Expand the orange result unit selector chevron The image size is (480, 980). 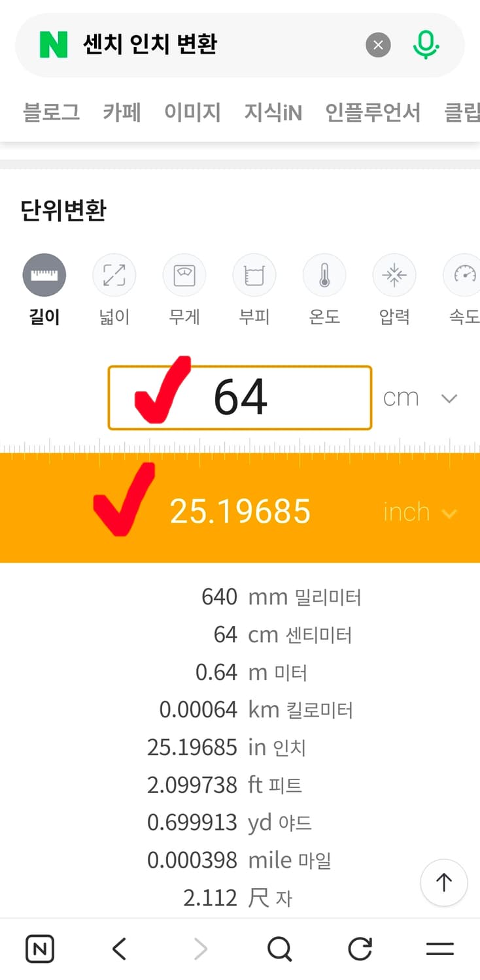pyautogui.click(x=450, y=514)
